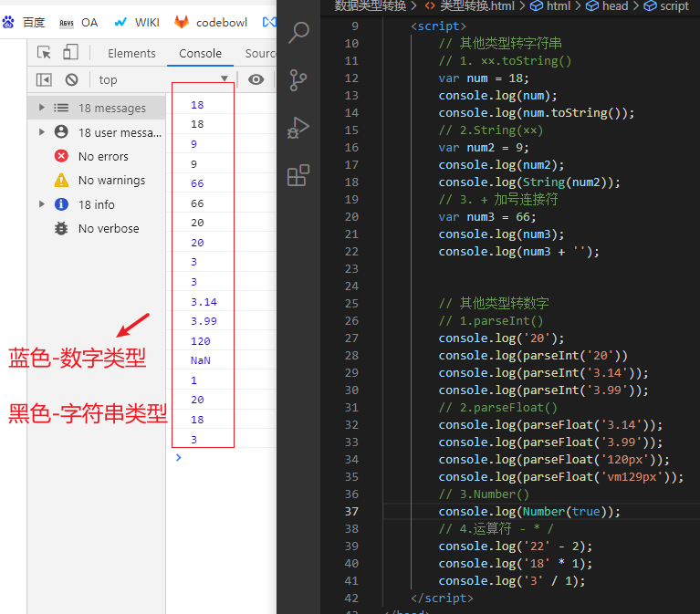Open the WIKI bookmark icon
This screenshot has width=700, height=614.
(120, 22)
